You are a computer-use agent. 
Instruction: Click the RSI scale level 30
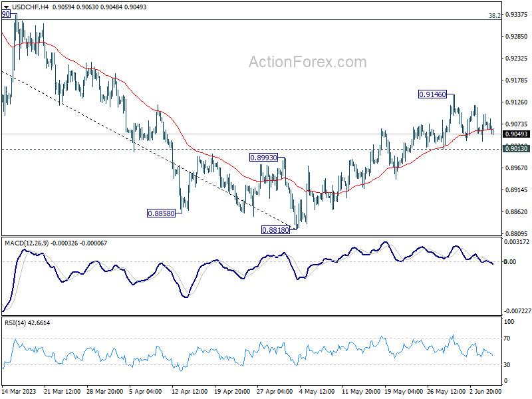click(x=507, y=364)
